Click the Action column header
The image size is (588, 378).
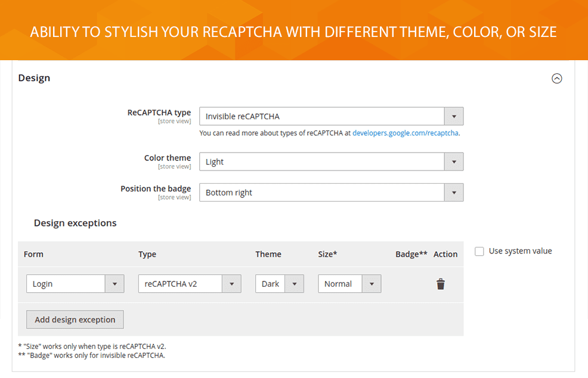445,254
